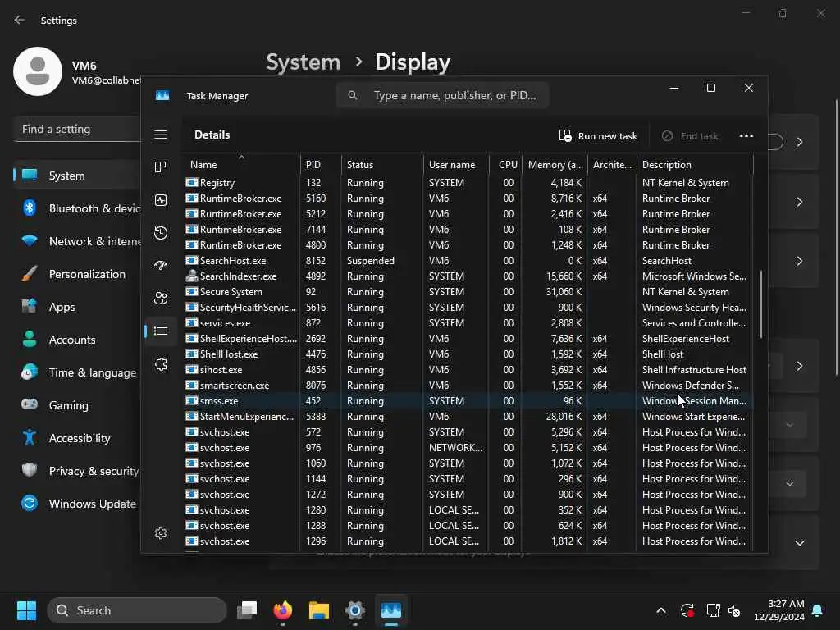840x630 pixels.
Task: Focus the Task Manager search box
Action: [442, 95]
